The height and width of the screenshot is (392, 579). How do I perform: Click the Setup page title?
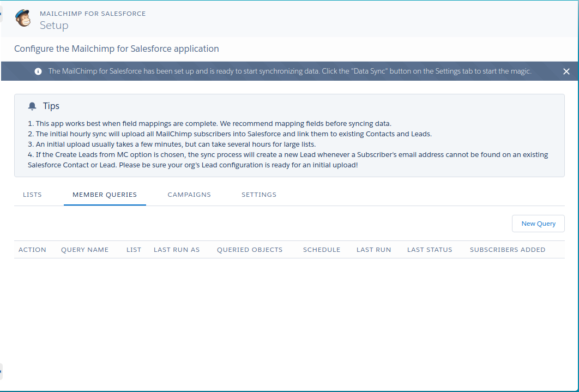coord(54,25)
